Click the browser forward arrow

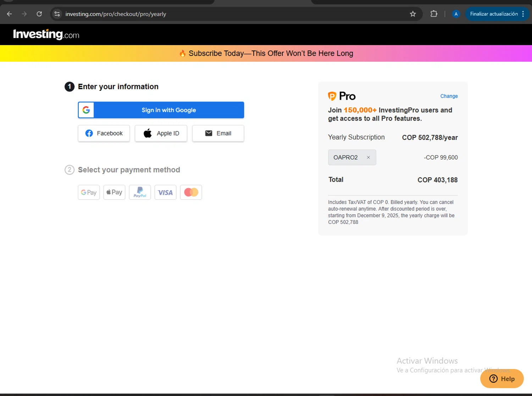tap(24, 14)
